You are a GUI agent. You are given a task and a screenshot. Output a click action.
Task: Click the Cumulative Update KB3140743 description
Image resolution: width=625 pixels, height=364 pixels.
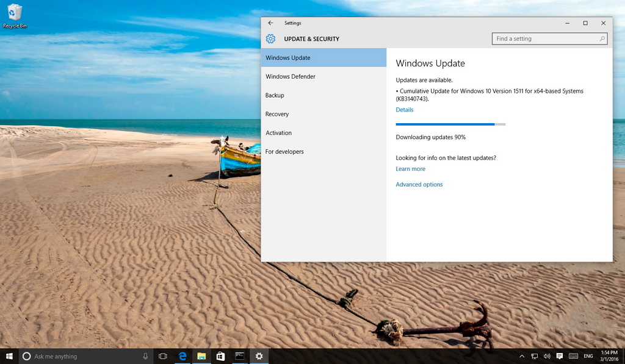(490, 95)
